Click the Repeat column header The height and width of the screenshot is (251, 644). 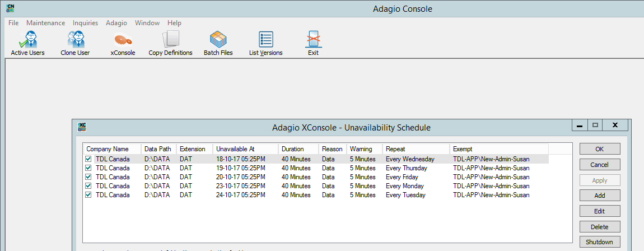(x=416, y=149)
